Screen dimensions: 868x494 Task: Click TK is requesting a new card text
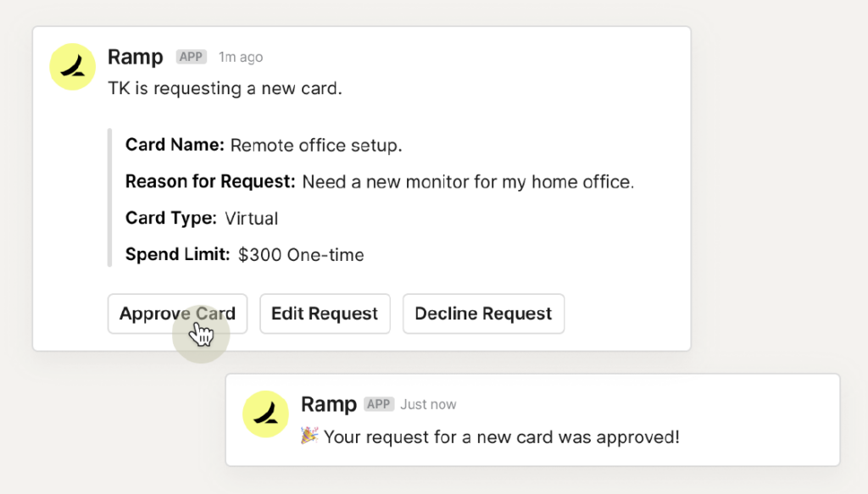(x=225, y=88)
